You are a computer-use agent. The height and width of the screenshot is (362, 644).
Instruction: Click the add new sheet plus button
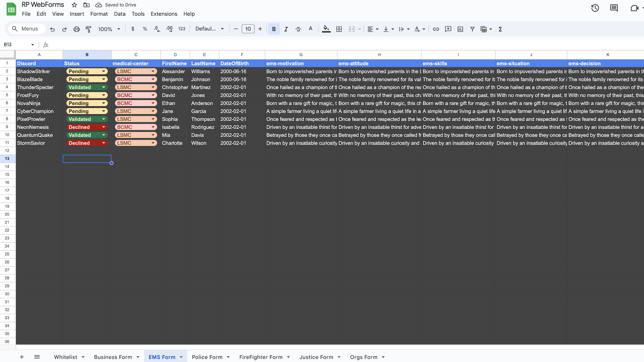22,357
